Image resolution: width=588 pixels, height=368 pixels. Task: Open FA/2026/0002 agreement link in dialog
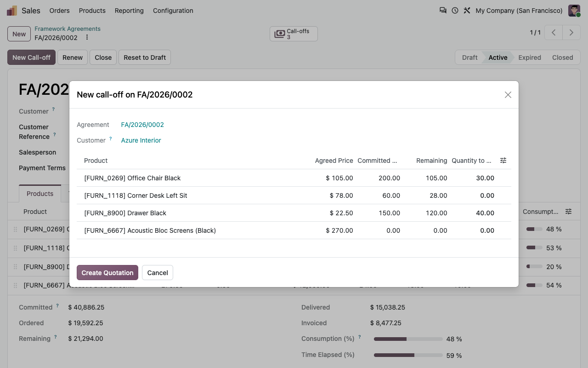(142, 125)
